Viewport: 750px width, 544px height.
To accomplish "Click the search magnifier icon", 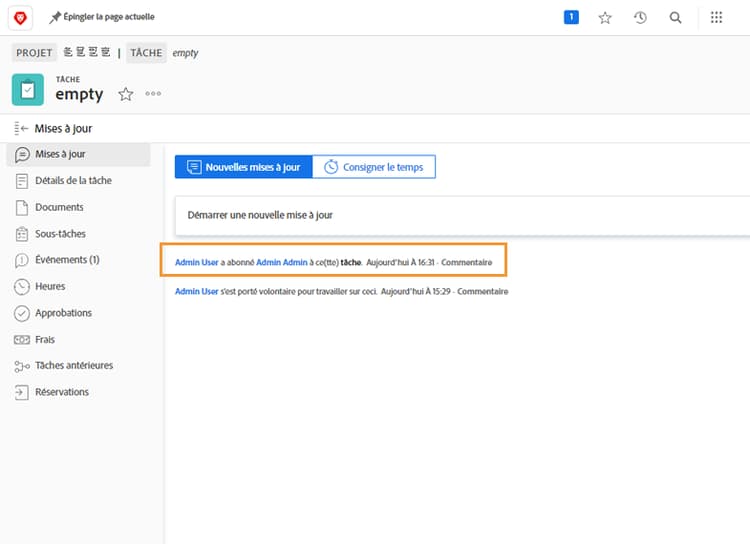I will point(675,18).
